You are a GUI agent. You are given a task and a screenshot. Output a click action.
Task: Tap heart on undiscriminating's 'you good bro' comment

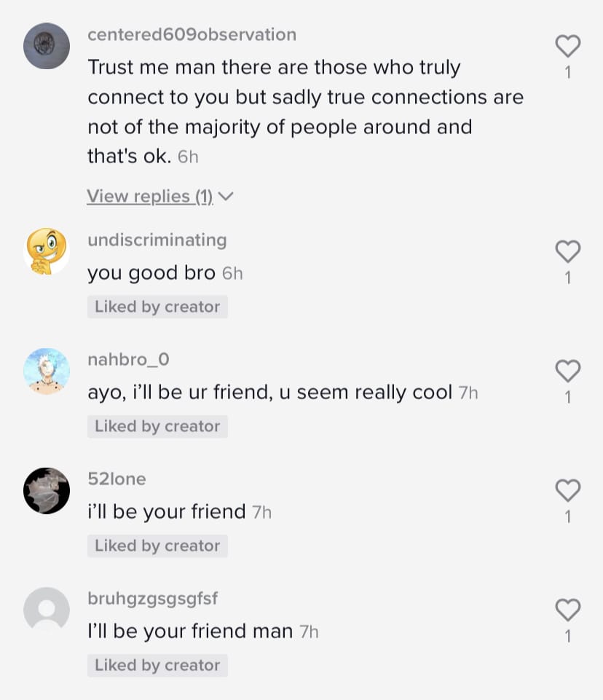568,251
